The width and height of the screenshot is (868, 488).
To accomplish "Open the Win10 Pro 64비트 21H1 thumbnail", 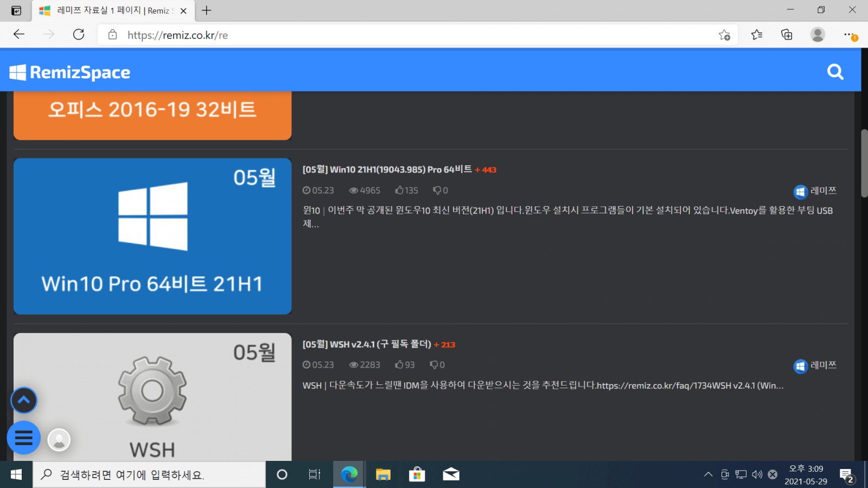I will [152, 236].
